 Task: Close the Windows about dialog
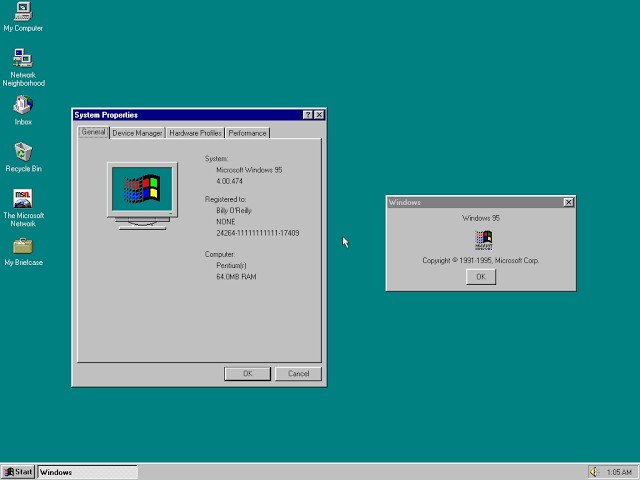coord(568,202)
